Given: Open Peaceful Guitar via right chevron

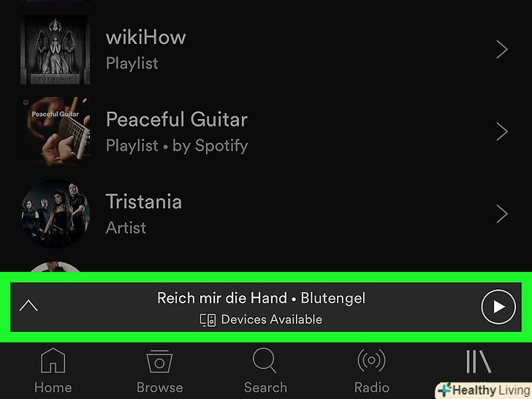Looking at the screenshot, I should [502, 132].
